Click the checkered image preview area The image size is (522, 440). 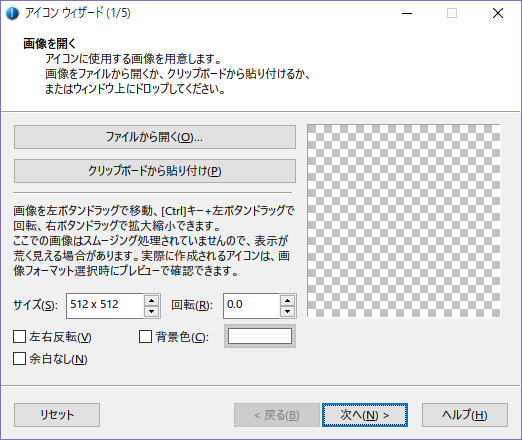coord(403,221)
